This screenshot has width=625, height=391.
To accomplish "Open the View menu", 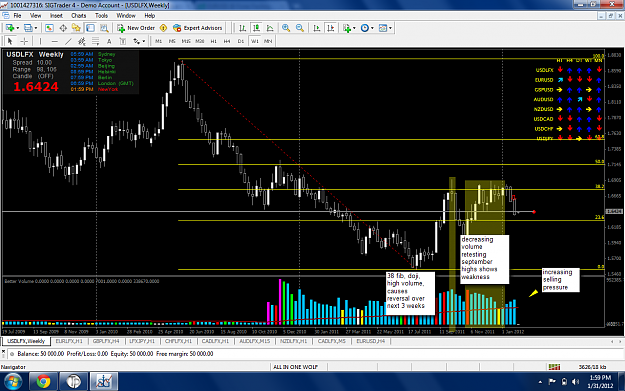I will (35, 16).
